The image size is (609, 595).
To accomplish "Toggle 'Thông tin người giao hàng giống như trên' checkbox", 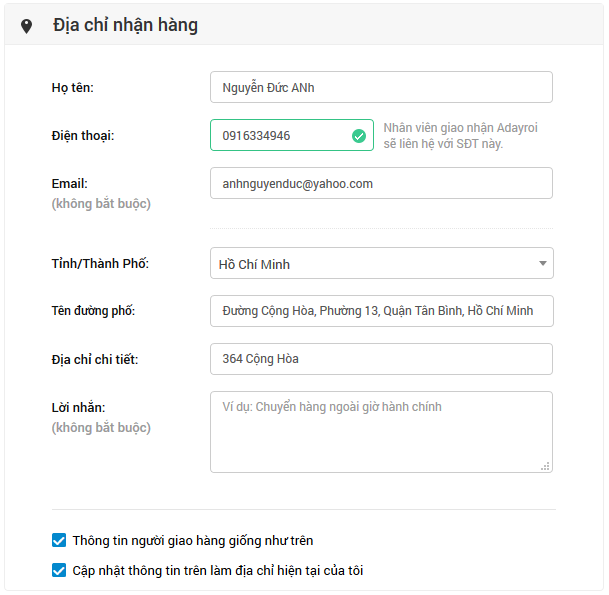I will 59,540.
